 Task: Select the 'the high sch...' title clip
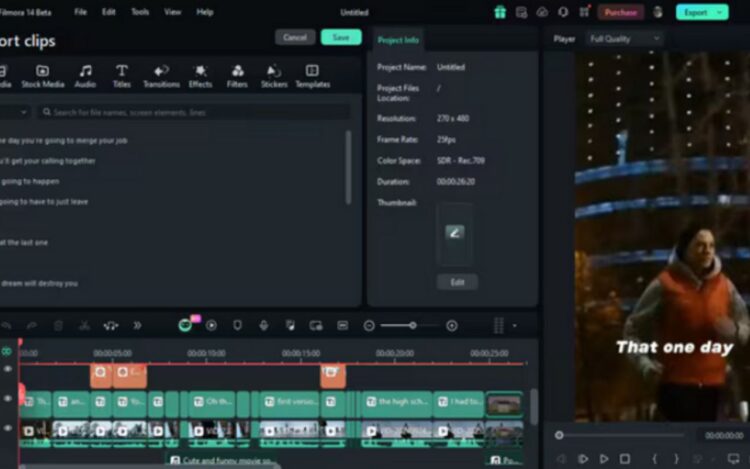pos(397,403)
